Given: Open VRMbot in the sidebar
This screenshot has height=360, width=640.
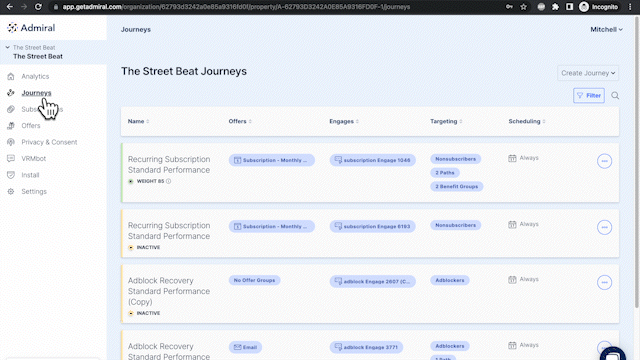Looking at the screenshot, I should [x=33, y=158].
